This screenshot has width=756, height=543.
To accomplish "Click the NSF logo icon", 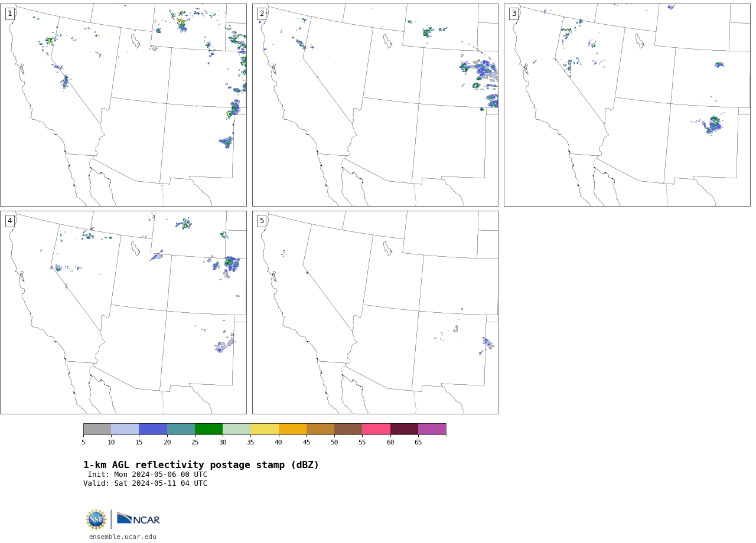I will pos(96,519).
